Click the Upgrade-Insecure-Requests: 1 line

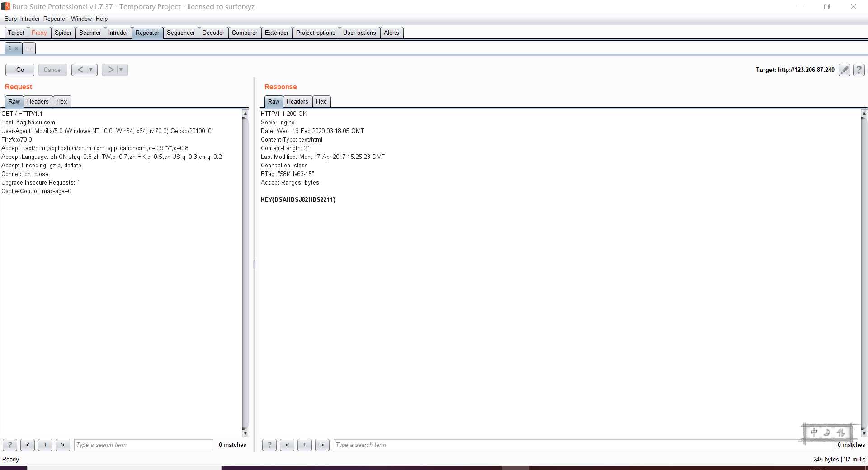(x=41, y=183)
